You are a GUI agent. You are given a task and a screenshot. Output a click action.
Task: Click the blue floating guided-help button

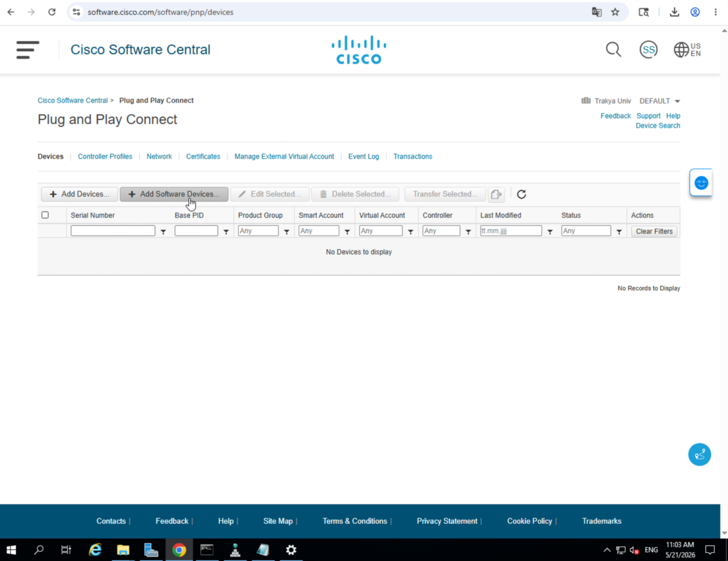[700, 454]
